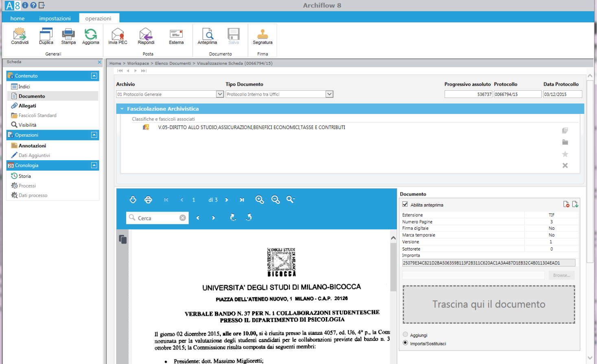Click the Condividi share icon

[x=20, y=34]
